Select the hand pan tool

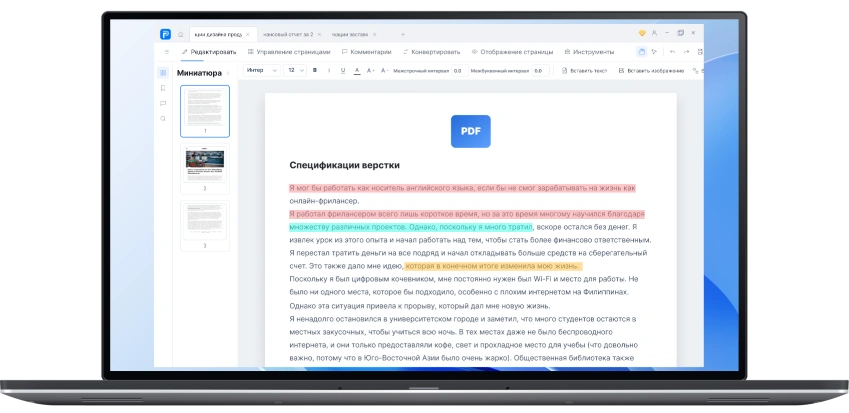click(642, 52)
